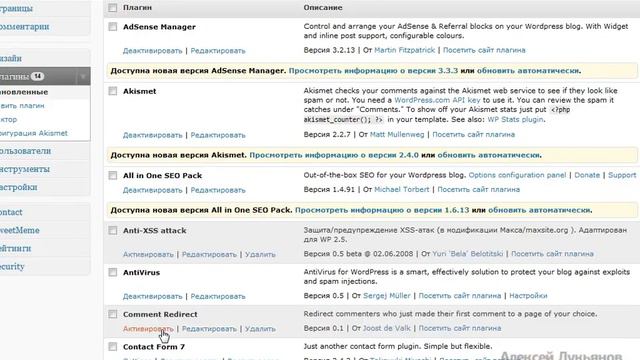Open the TweetMeme sidebar menu
Screen dimensions: 640x360
tap(20, 231)
